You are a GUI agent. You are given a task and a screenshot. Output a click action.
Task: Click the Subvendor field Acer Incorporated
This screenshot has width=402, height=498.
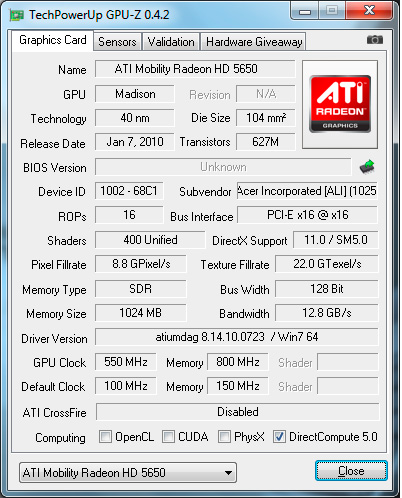point(307,191)
